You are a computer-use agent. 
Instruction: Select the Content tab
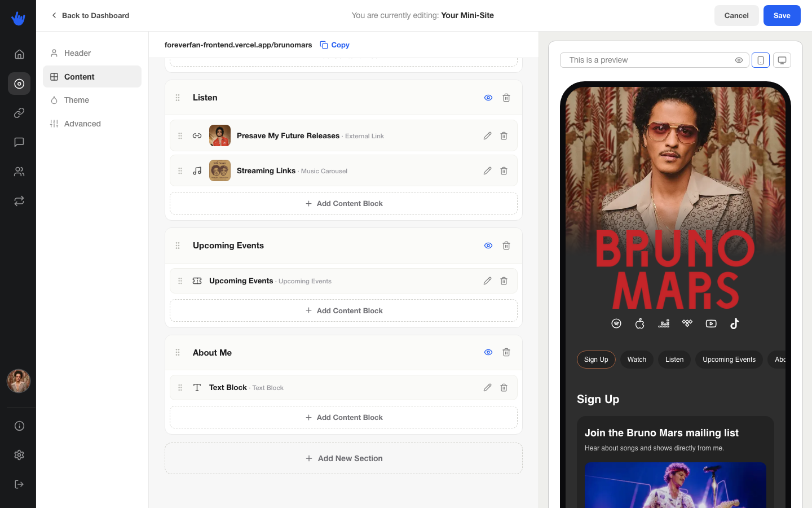pyautogui.click(x=92, y=77)
